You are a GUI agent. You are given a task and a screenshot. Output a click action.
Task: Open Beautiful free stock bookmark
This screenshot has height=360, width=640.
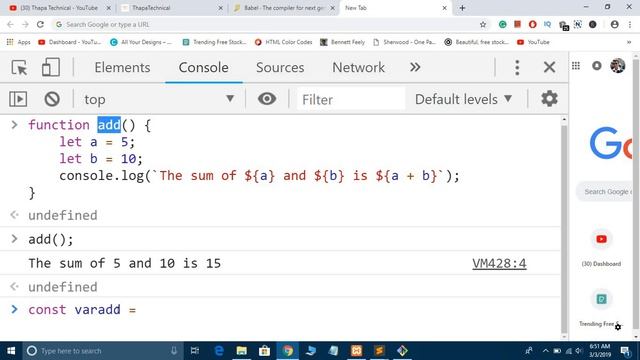(x=476, y=42)
